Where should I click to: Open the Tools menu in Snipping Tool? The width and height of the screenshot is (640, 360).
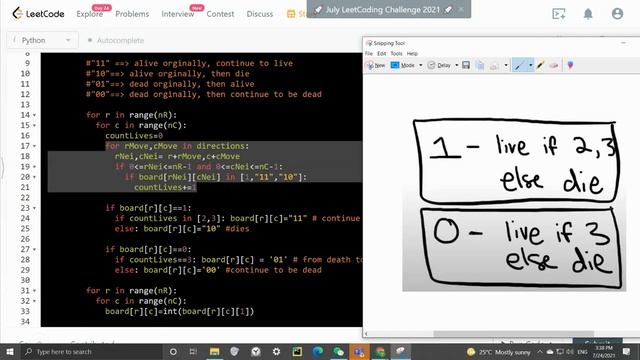tap(396, 53)
